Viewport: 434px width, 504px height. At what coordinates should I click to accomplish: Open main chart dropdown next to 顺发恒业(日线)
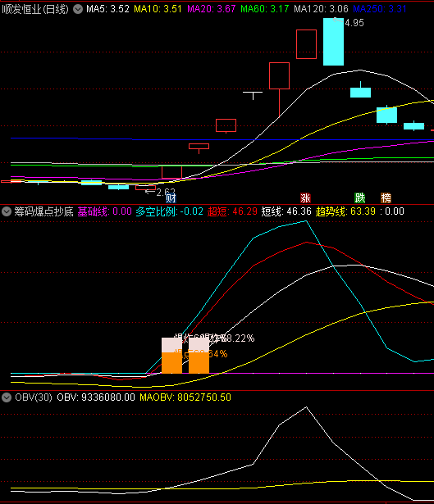(x=78, y=9)
